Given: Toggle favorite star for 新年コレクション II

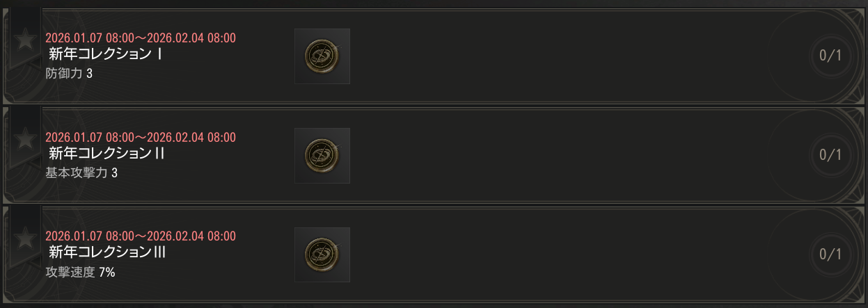Looking at the screenshot, I should (x=25, y=140).
